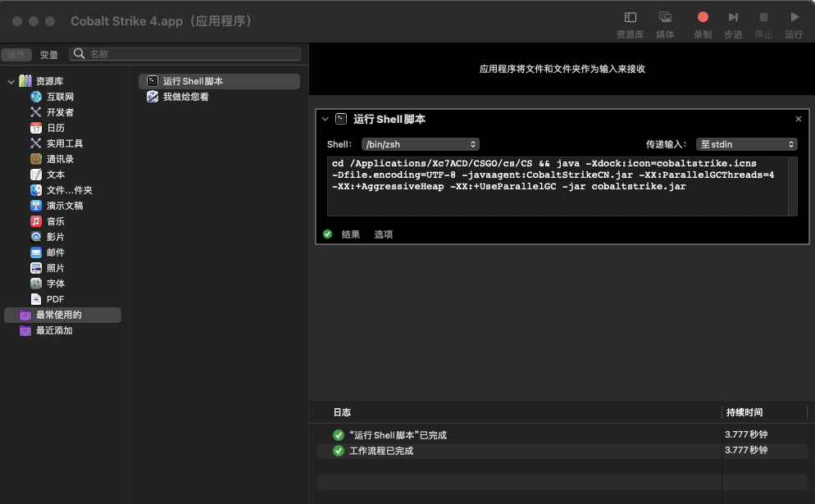Select the 文件...件夹 Finder category icon
815x504 pixels.
[36, 190]
